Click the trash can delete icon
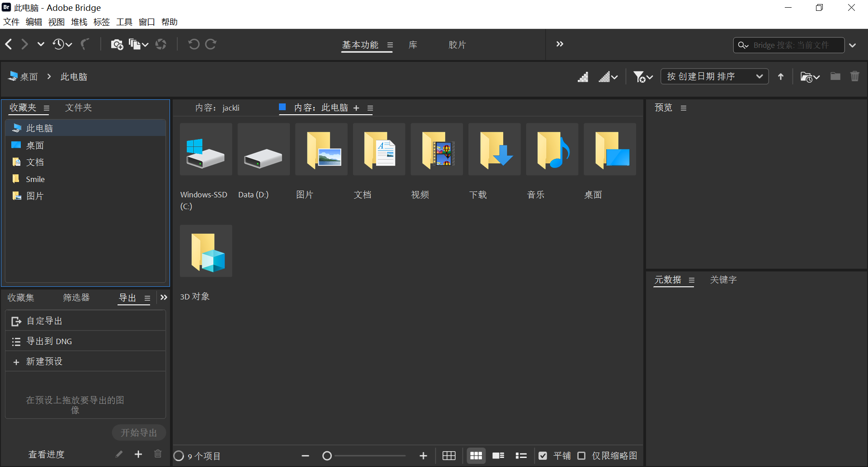This screenshot has height=467, width=868. [854, 76]
